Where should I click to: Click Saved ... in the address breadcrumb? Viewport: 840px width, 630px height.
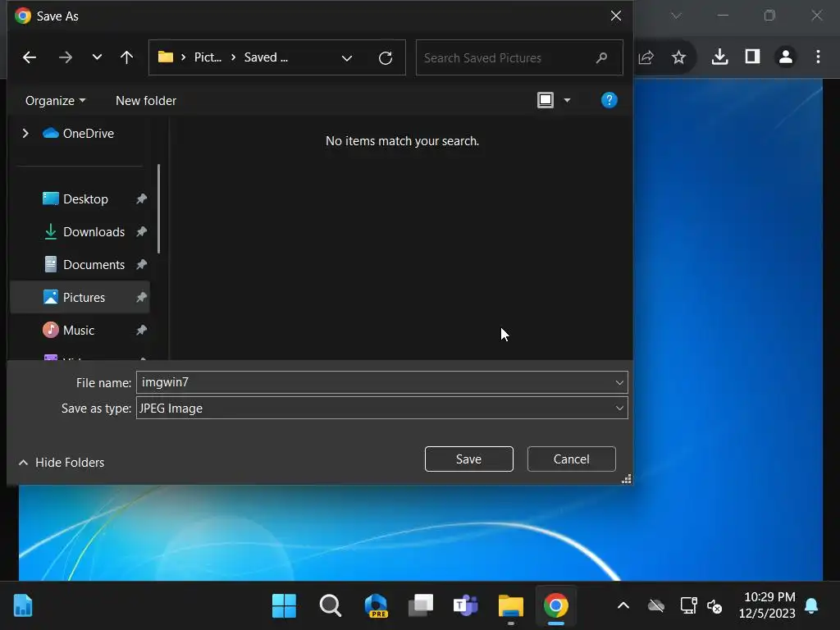coord(266,57)
